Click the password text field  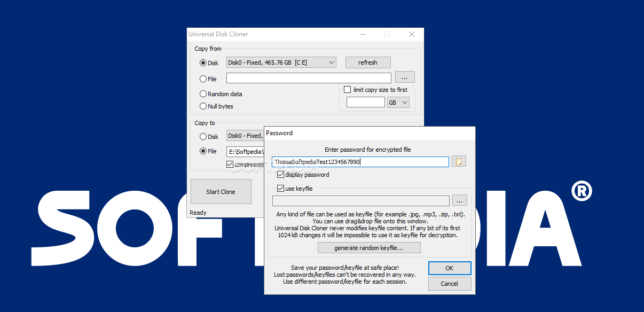point(360,162)
